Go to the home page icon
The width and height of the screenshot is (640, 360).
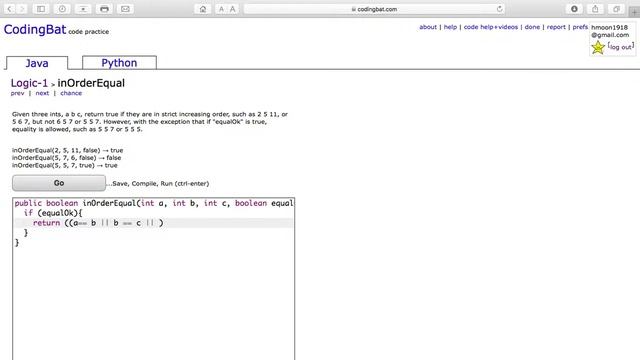[x=203, y=9]
